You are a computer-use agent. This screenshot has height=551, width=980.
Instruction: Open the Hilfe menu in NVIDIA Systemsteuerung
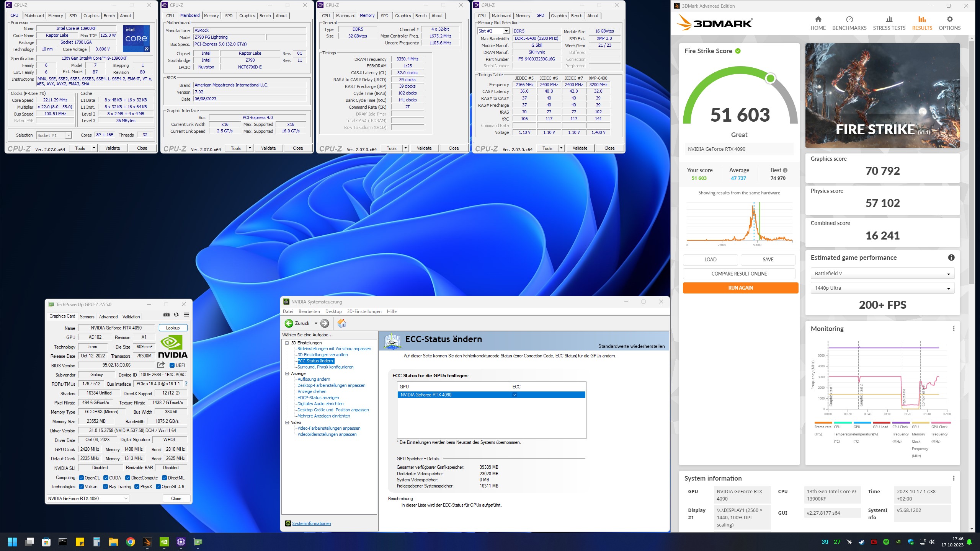(x=392, y=311)
